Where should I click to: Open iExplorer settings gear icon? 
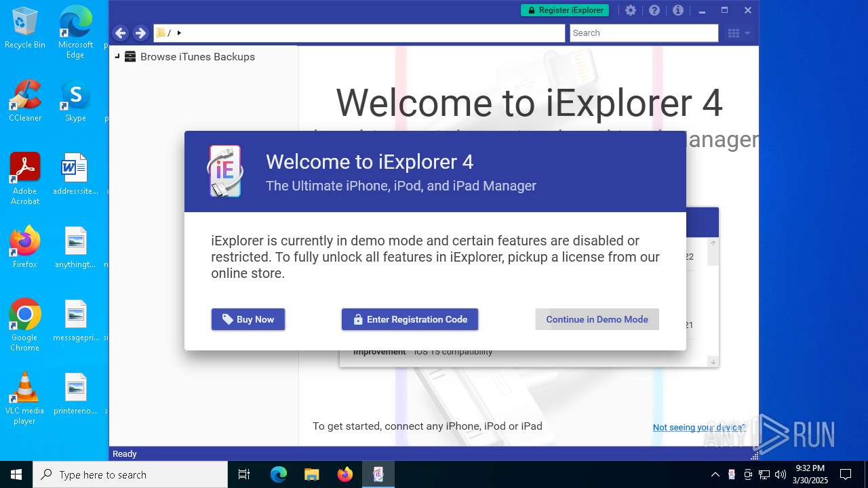tap(631, 10)
